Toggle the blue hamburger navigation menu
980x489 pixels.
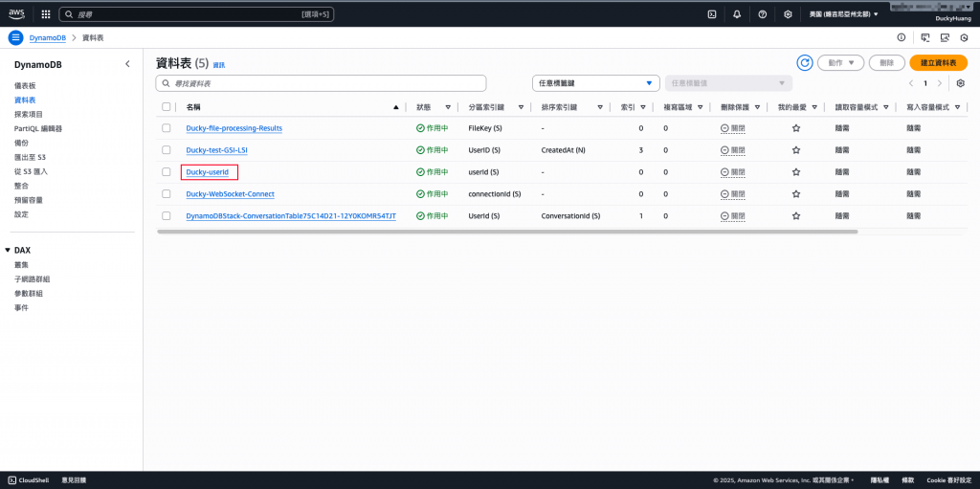tap(15, 37)
